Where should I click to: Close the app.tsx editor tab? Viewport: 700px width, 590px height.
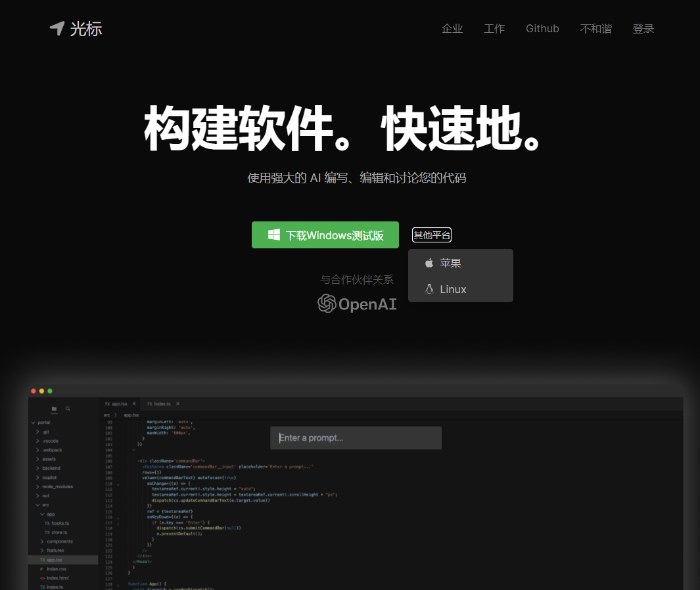coord(134,403)
